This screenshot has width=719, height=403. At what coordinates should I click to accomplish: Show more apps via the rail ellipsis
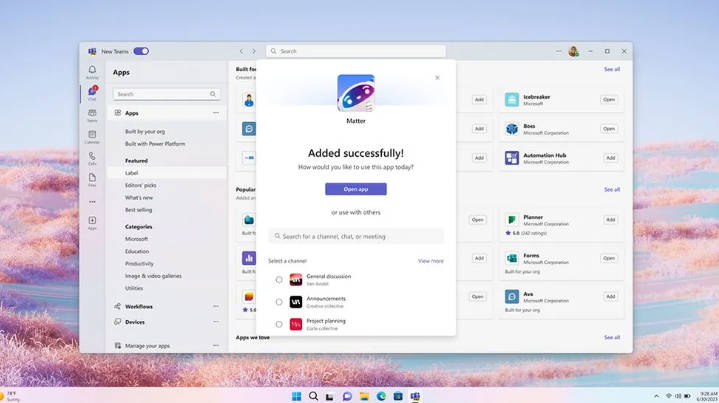[x=92, y=202]
